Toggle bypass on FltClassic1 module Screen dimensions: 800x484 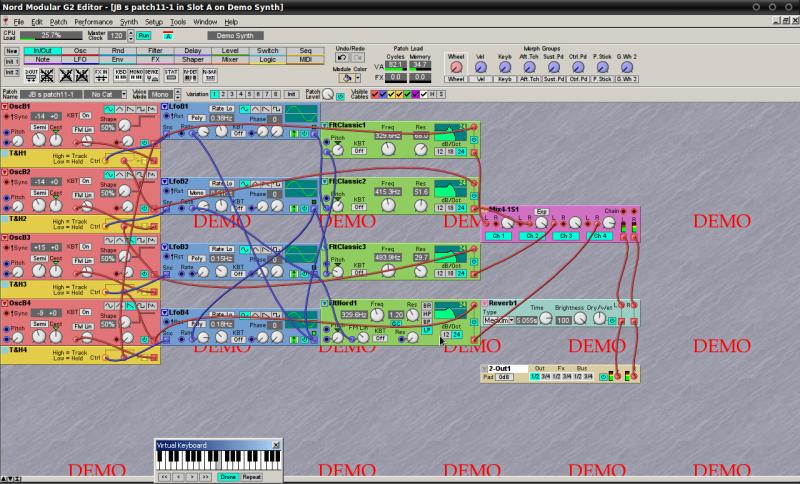474,140
